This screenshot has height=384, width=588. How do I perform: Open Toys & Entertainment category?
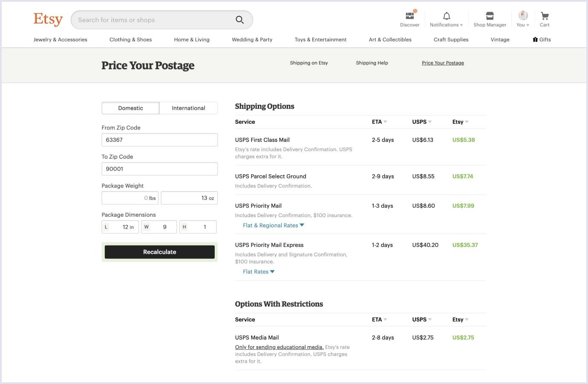(320, 40)
